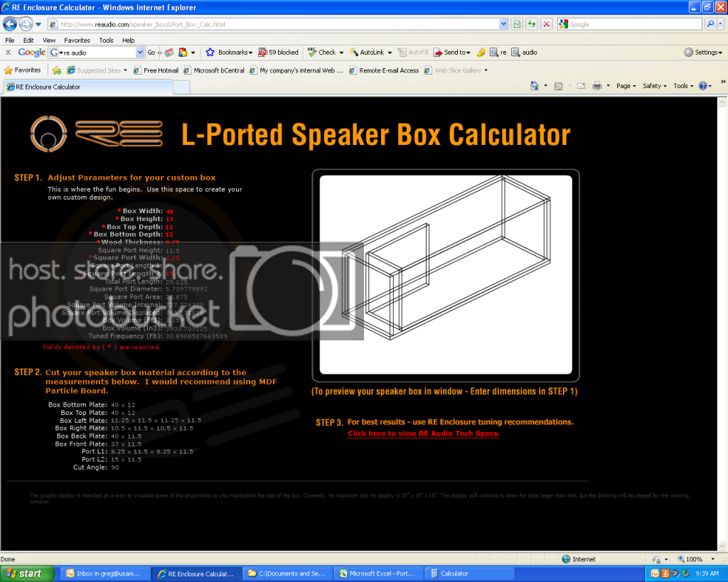Image resolution: width=728 pixels, height=582 pixels.
Task: Open the Send to menu
Action: [x=452, y=53]
